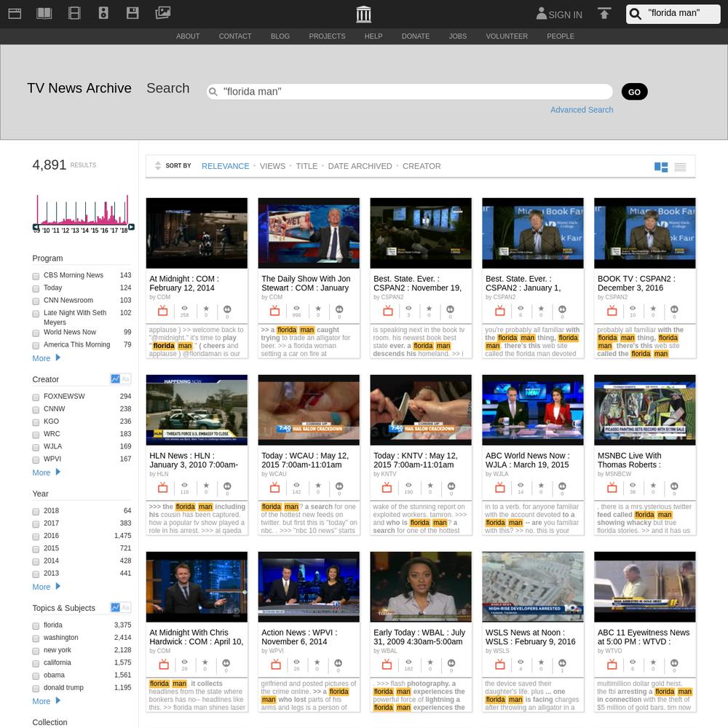
Task: Open the Advanced Search link
Action: (582, 110)
